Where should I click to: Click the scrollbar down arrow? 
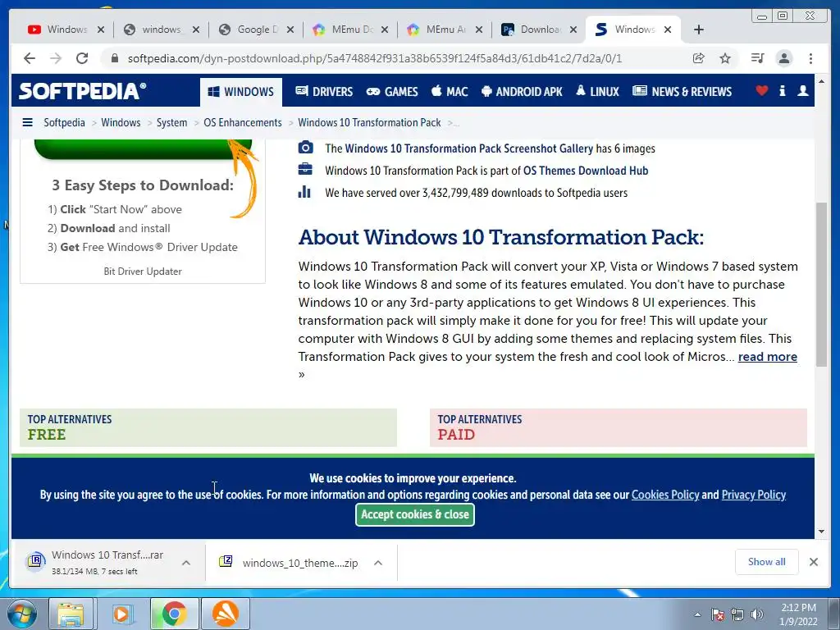click(x=821, y=532)
